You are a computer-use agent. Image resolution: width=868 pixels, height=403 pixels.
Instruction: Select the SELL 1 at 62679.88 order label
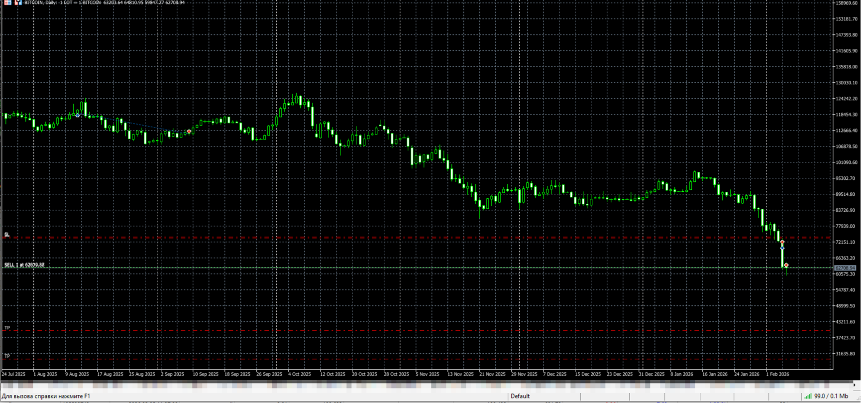(x=24, y=265)
